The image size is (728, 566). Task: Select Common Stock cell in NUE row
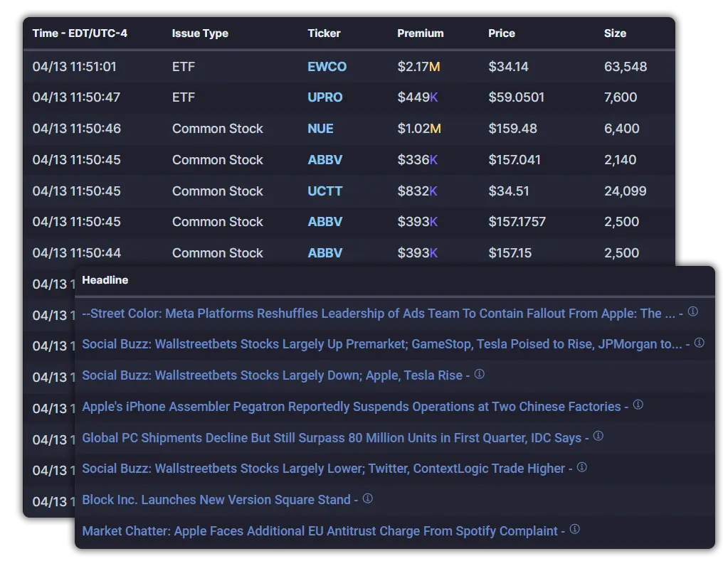point(217,129)
